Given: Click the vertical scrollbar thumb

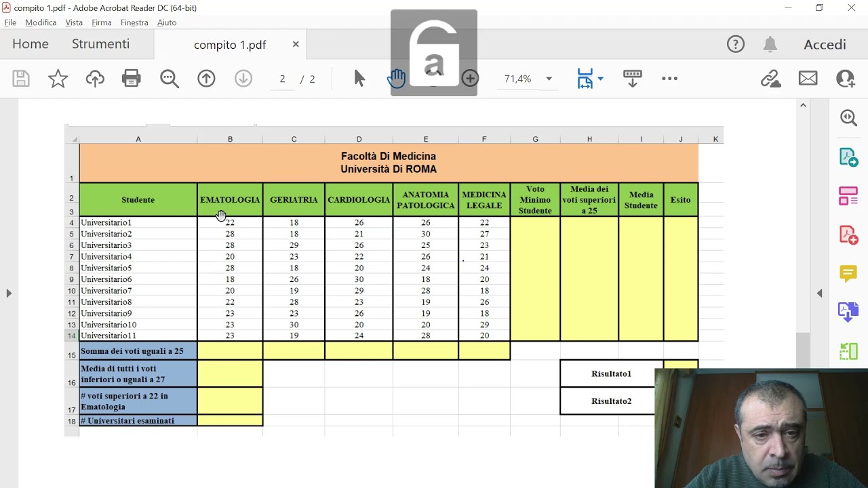Looking at the screenshot, I should (x=803, y=350).
